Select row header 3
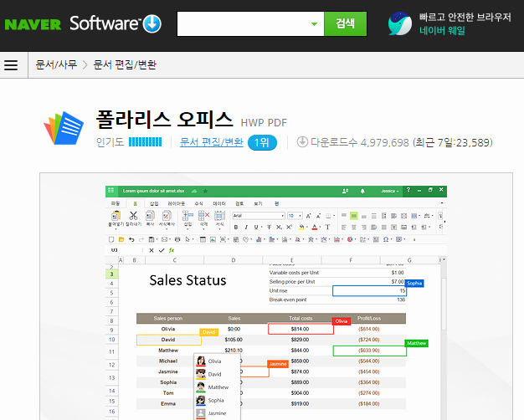This screenshot has width=524, height=420. click(111, 274)
